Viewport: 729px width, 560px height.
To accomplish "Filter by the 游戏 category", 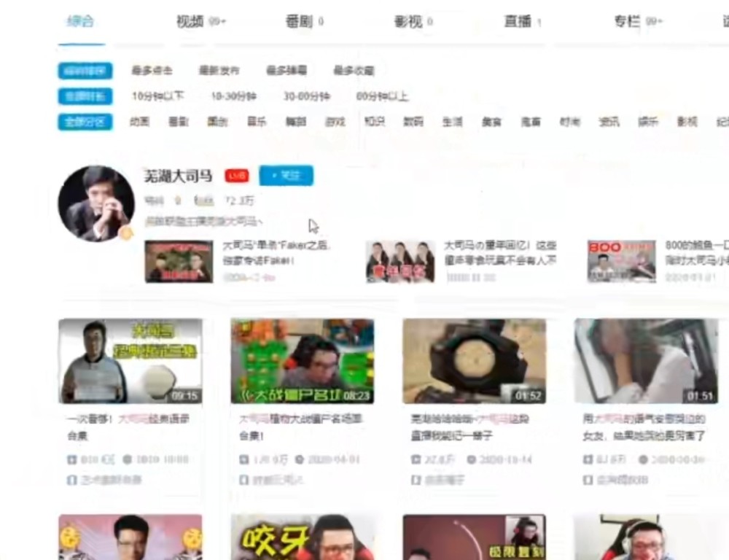I will pyautogui.click(x=335, y=122).
